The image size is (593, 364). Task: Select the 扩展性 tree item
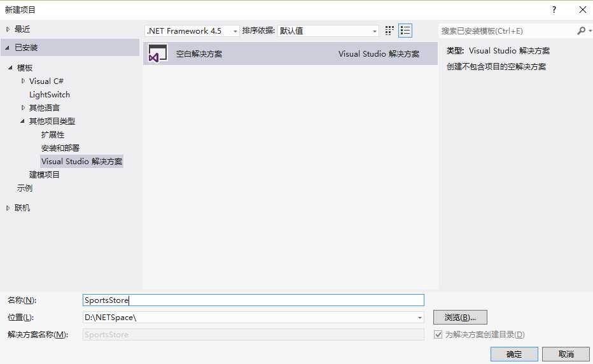[53, 135]
